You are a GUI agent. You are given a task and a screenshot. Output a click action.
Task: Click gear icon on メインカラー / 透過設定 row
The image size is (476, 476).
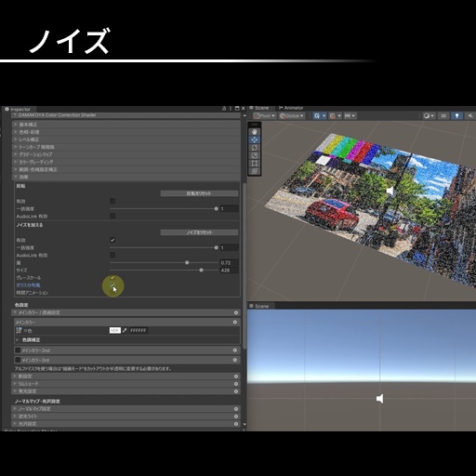[236, 313]
